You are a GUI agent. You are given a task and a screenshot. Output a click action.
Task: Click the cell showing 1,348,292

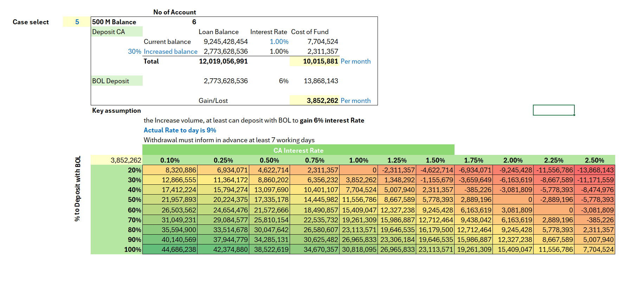(x=397, y=180)
